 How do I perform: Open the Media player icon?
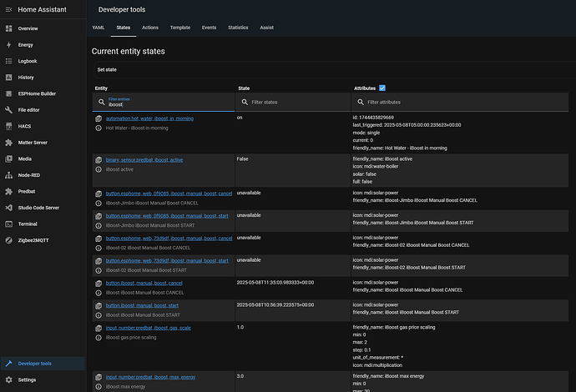pyautogui.click(x=9, y=159)
